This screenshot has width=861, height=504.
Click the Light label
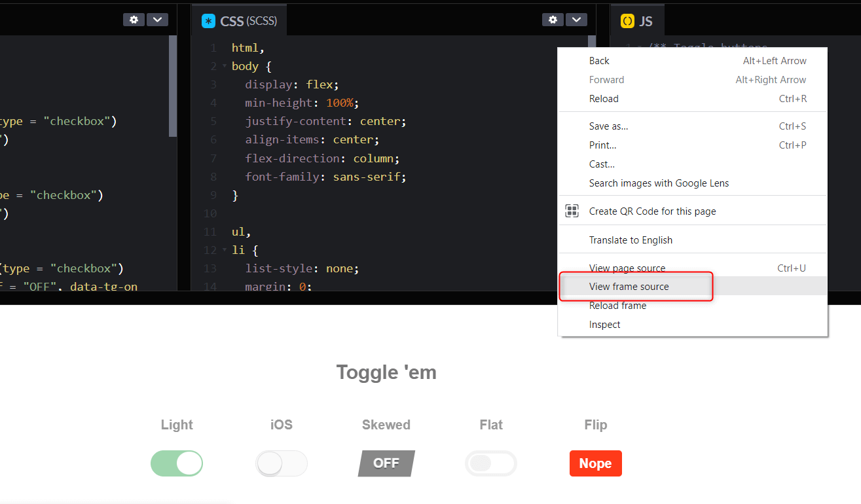click(177, 425)
